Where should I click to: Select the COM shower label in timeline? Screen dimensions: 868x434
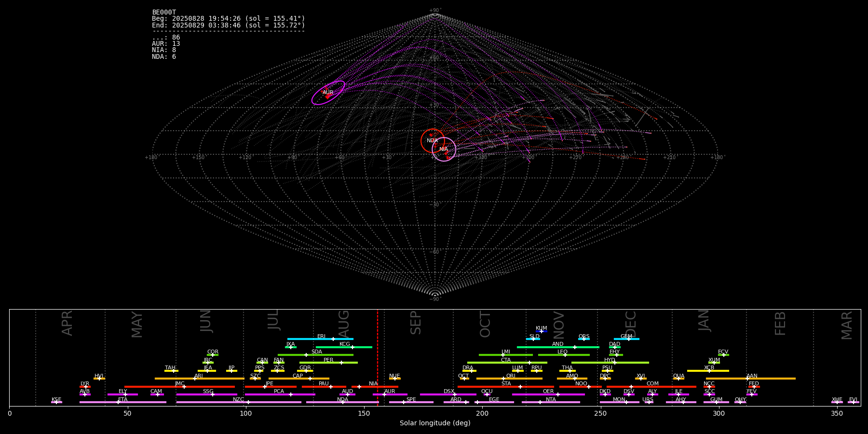pyautogui.click(x=652, y=384)
